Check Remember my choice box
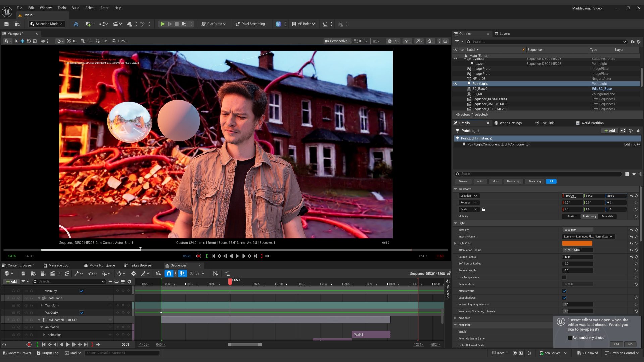The height and width of the screenshot is (362, 644). pyautogui.click(x=570, y=338)
